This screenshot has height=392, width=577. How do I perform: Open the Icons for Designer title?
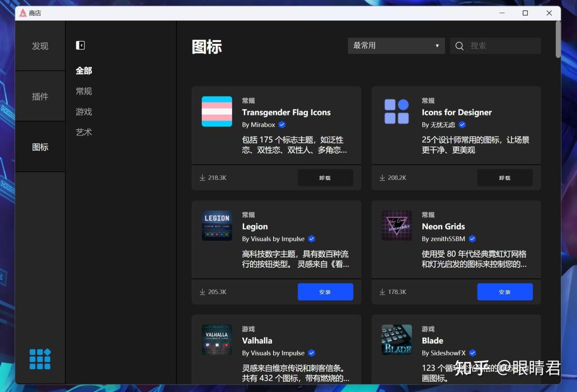click(x=457, y=112)
